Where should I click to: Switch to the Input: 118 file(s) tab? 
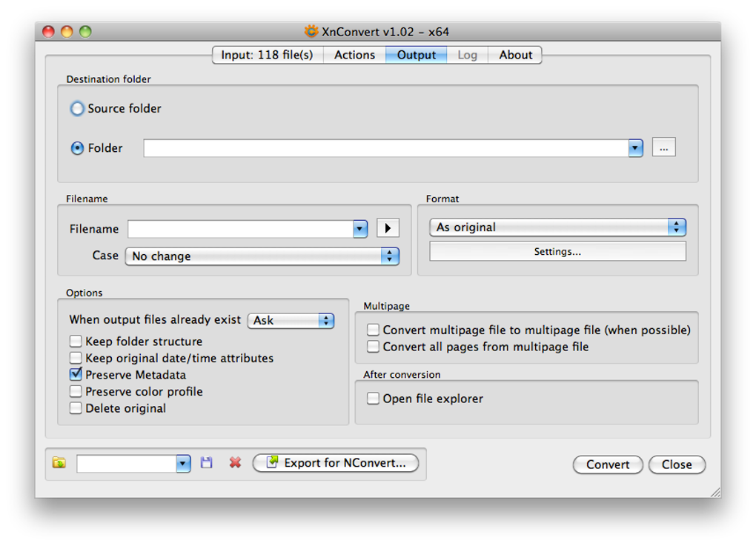click(267, 55)
